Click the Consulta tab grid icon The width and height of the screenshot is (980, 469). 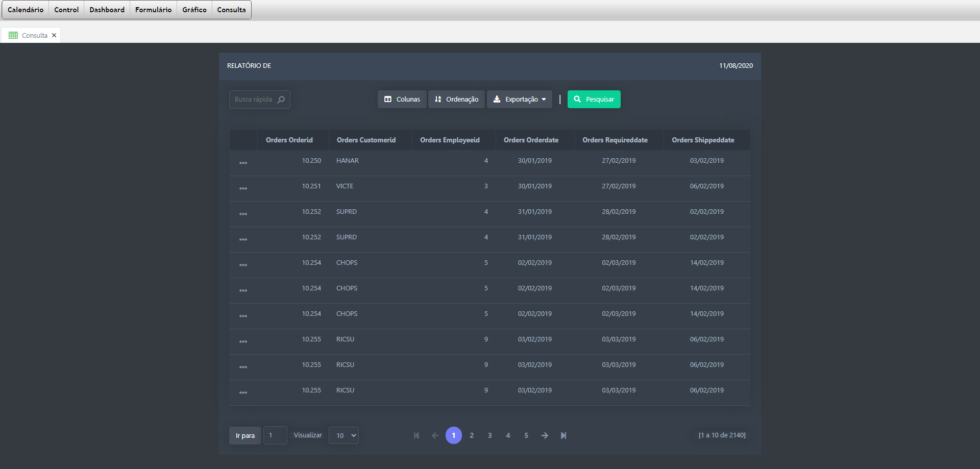(13, 35)
